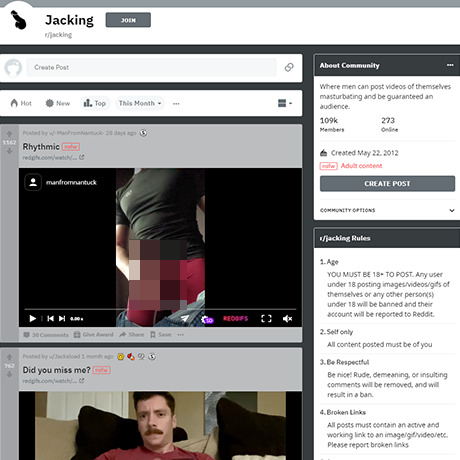Open the redgifs link under Rhythmic
The width and height of the screenshot is (460, 460).
tap(53, 157)
